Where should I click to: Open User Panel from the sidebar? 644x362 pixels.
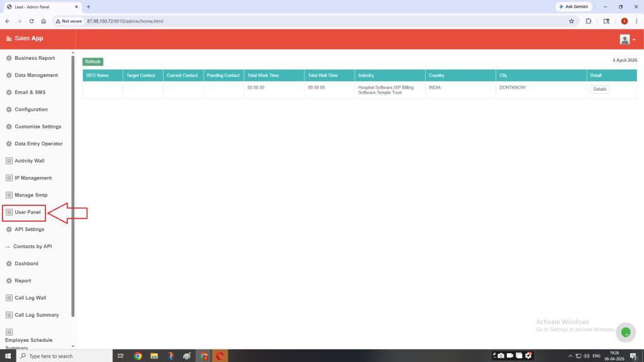click(28, 212)
